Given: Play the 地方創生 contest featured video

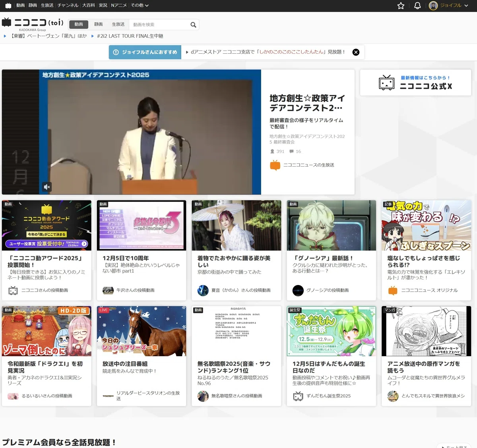Looking at the screenshot, I should click(x=132, y=132).
